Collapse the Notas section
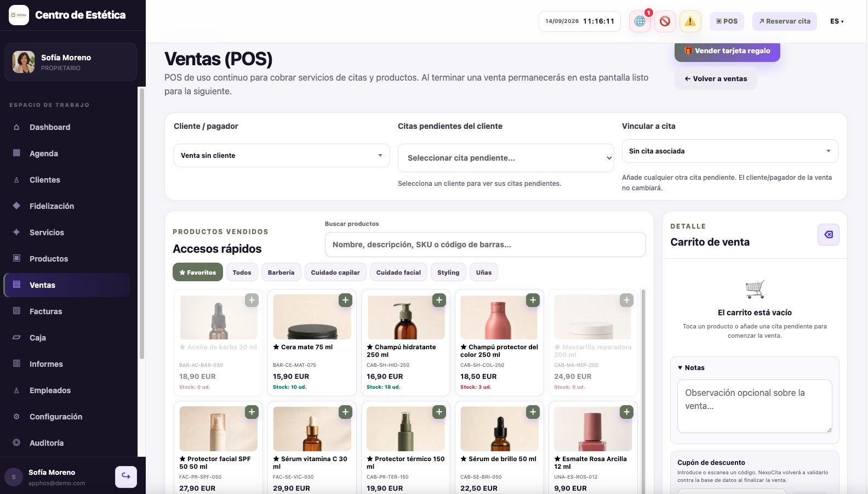The image size is (868, 494). (x=691, y=368)
